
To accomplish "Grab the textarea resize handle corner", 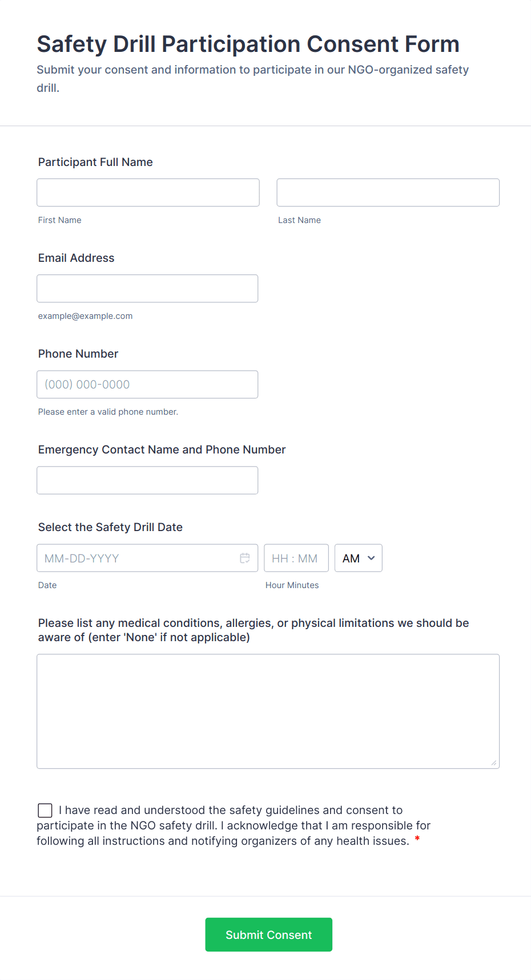I will [494, 763].
